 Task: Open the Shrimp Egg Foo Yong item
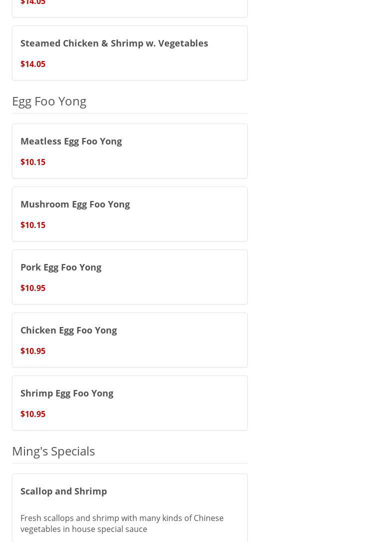click(67, 393)
